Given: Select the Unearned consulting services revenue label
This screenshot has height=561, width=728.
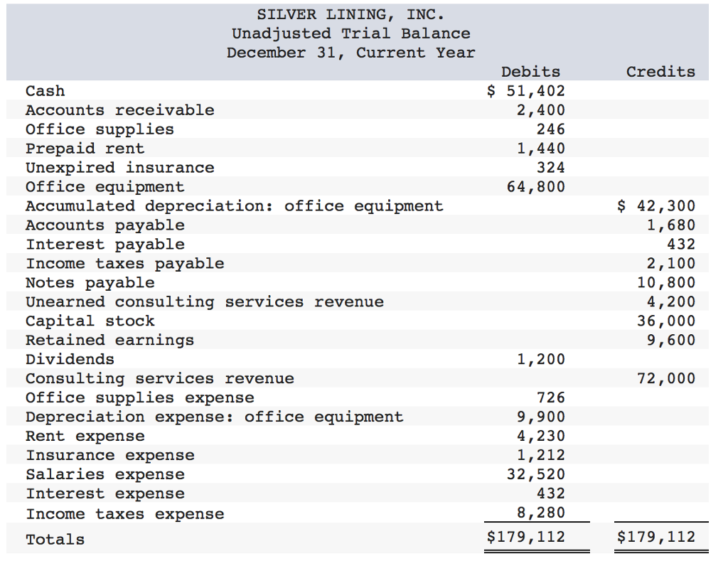Looking at the screenshot, I should click(x=204, y=302).
